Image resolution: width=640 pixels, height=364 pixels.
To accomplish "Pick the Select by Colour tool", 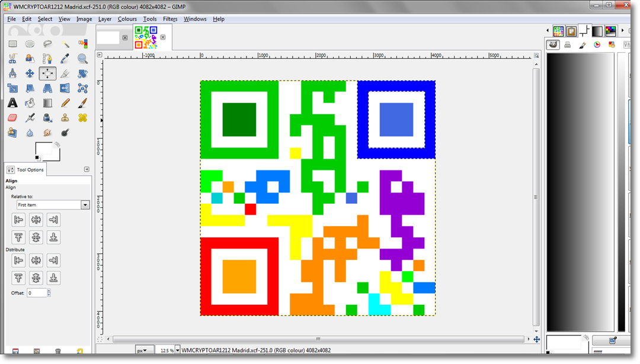I will pyautogui.click(x=82, y=44).
